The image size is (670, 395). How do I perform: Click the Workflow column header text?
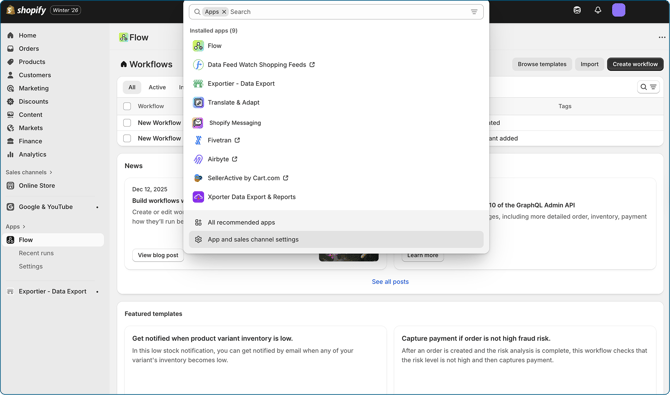[x=150, y=106]
